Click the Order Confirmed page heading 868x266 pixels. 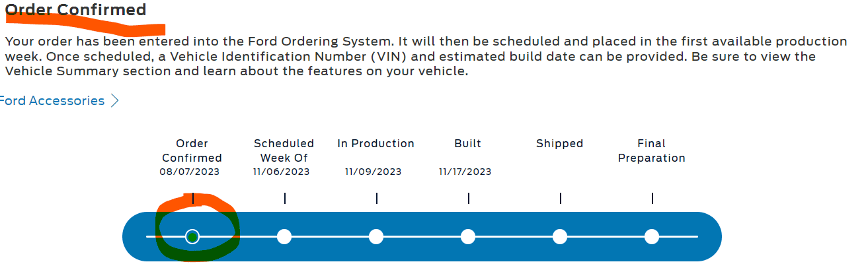tap(76, 10)
